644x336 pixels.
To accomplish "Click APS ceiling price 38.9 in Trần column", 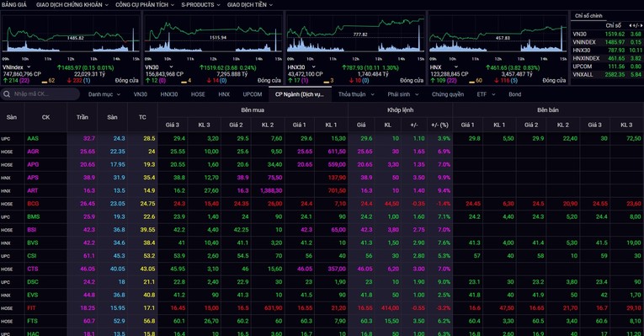I will 89,178.
